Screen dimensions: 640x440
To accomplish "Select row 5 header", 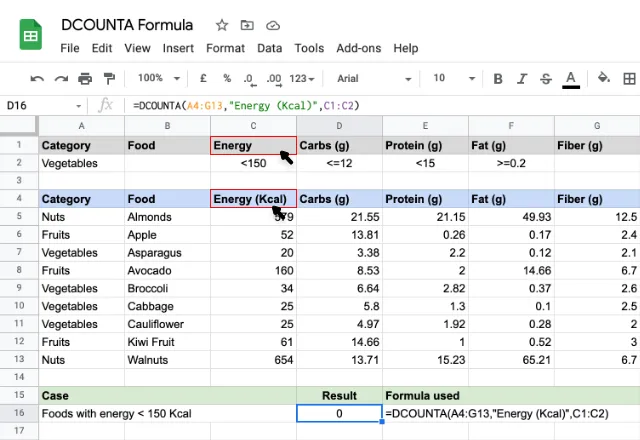I will coord(19,216).
